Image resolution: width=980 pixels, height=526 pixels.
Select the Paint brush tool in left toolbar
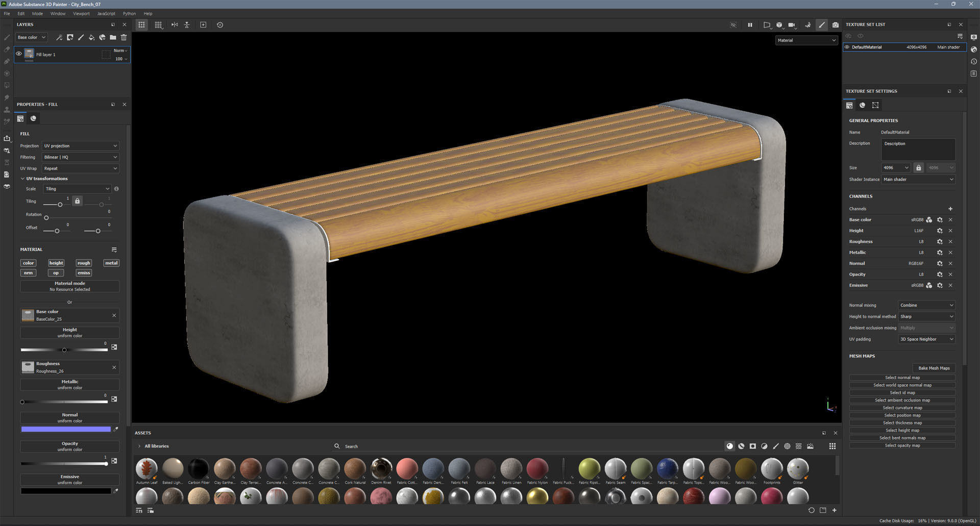[x=7, y=37]
